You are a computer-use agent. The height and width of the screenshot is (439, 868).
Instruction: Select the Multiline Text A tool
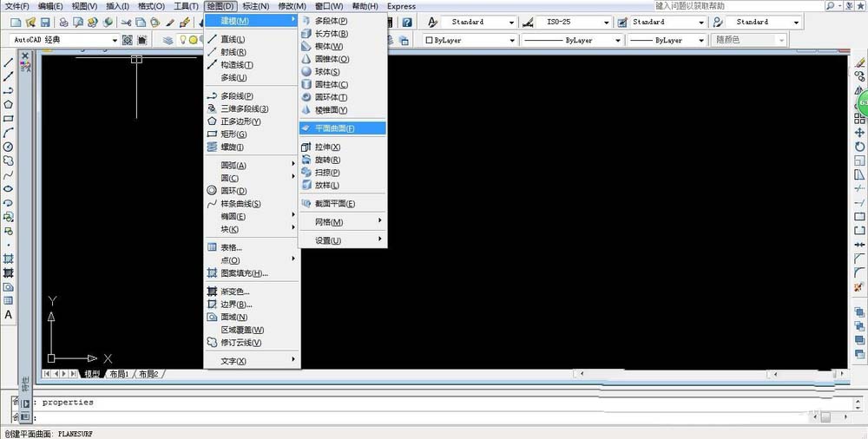[x=9, y=315]
